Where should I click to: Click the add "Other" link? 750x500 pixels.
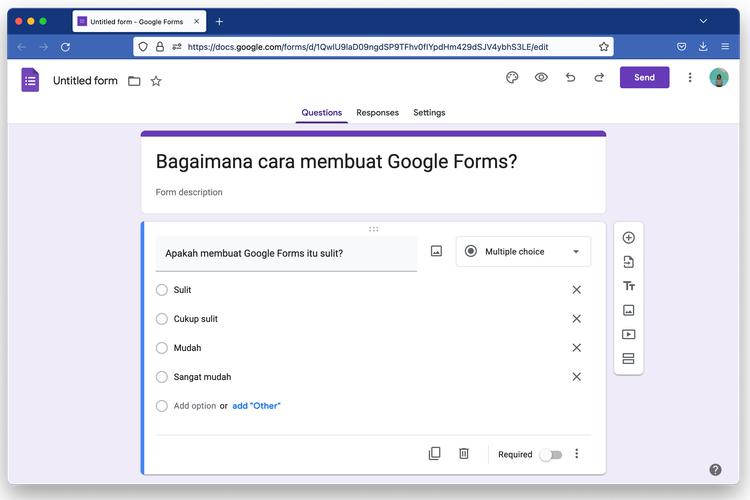coord(256,406)
